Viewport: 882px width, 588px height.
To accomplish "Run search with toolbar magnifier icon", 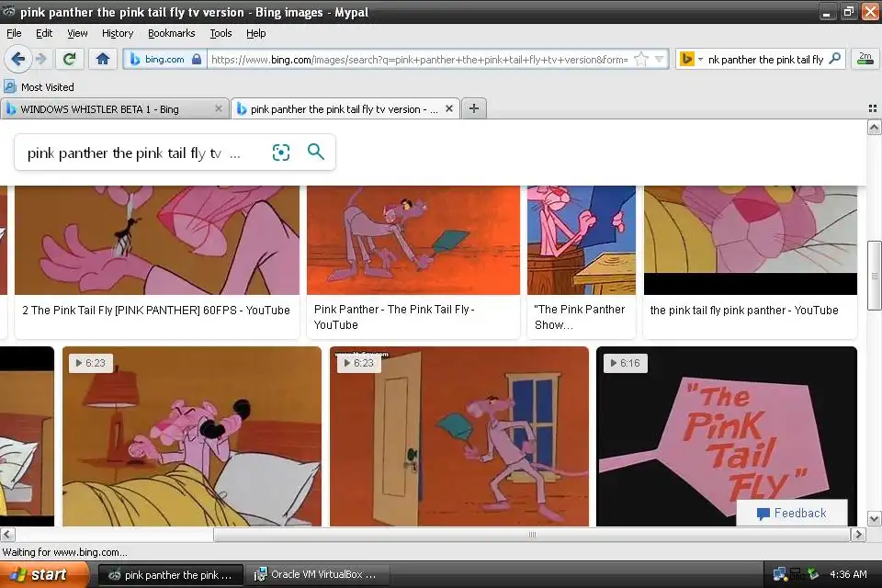I will click(835, 59).
